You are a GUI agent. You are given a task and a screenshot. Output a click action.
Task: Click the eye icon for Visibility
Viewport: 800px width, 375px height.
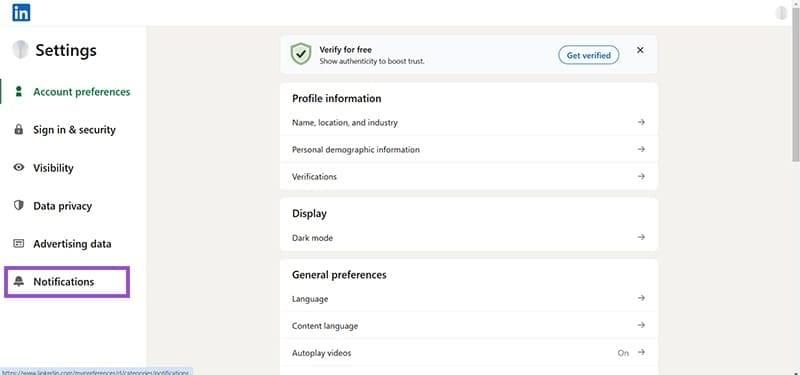click(x=19, y=167)
